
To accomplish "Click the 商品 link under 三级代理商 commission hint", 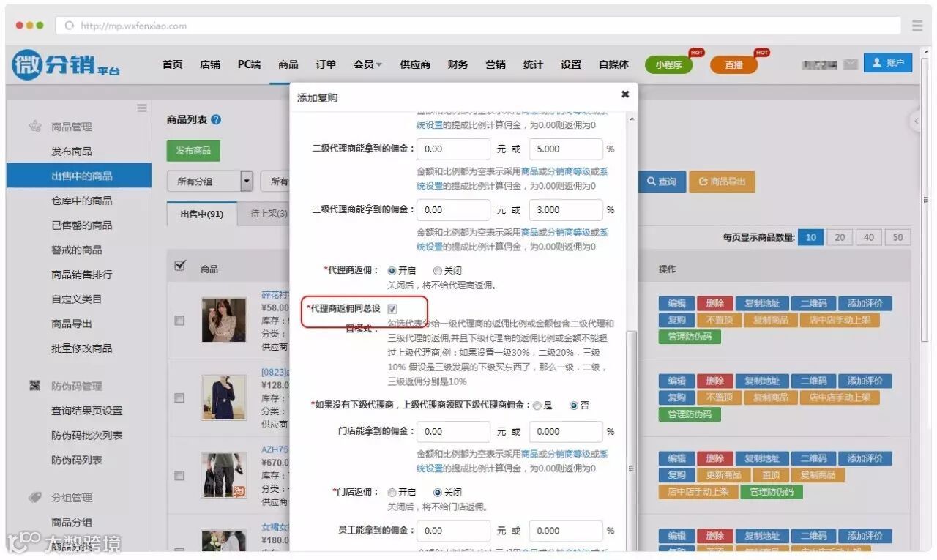I will [x=529, y=233].
